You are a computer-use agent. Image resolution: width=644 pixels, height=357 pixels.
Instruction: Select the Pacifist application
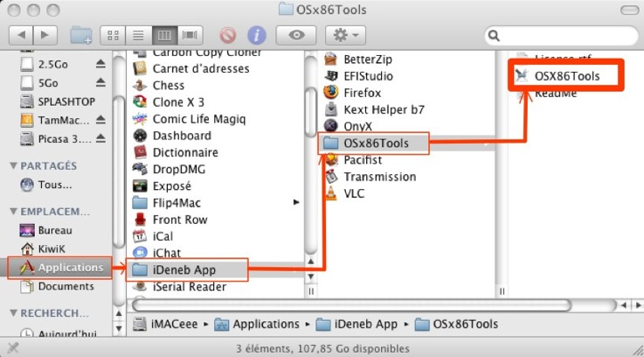352,159
